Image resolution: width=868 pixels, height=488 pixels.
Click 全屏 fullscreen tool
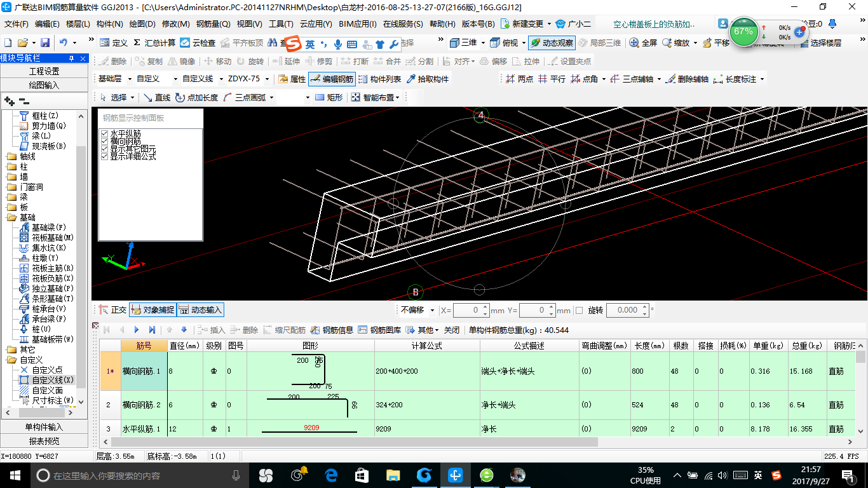tap(643, 43)
